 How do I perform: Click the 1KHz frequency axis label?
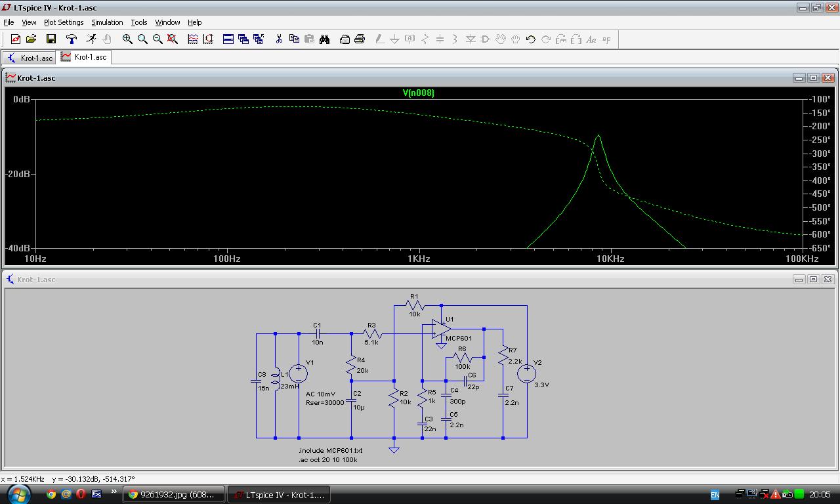[x=419, y=259]
